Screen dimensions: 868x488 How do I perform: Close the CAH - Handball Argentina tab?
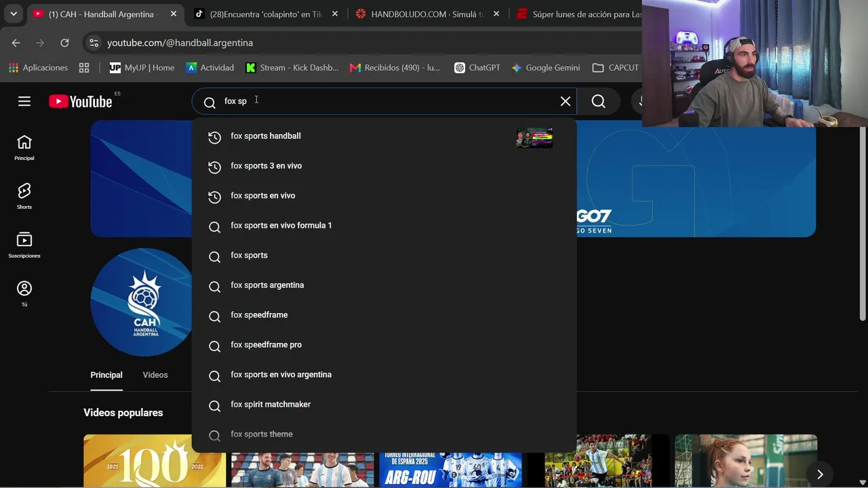(174, 14)
